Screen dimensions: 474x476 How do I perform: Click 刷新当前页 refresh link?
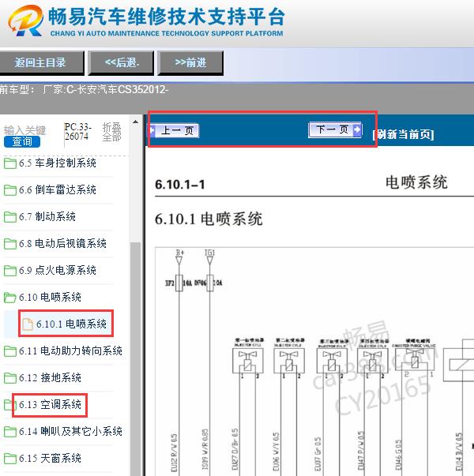pos(403,135)
